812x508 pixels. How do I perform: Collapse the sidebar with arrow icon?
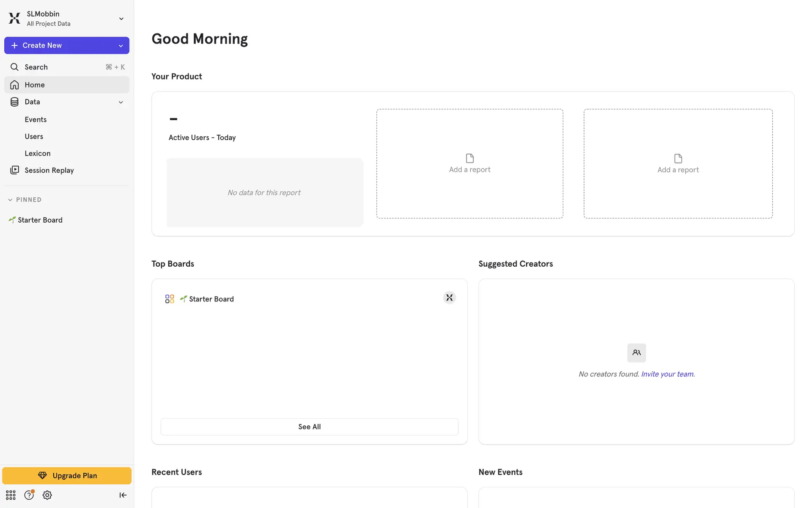click(123, 495)
